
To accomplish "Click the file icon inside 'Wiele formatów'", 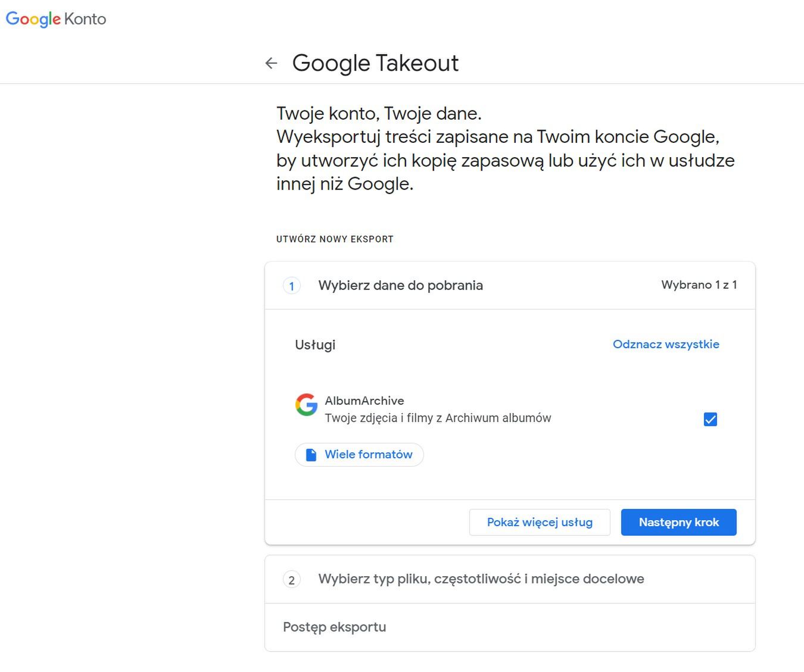I will pyautogui.click(x=311, y=454).
